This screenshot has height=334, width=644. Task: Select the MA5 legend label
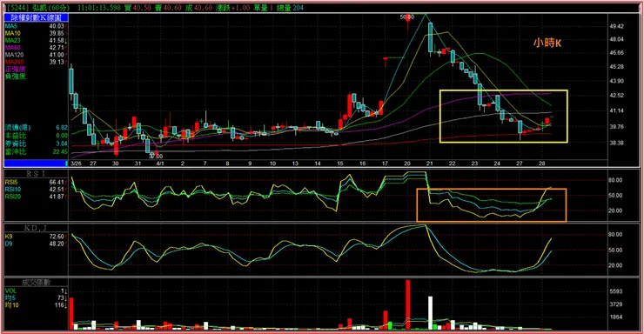click(11, 26)
